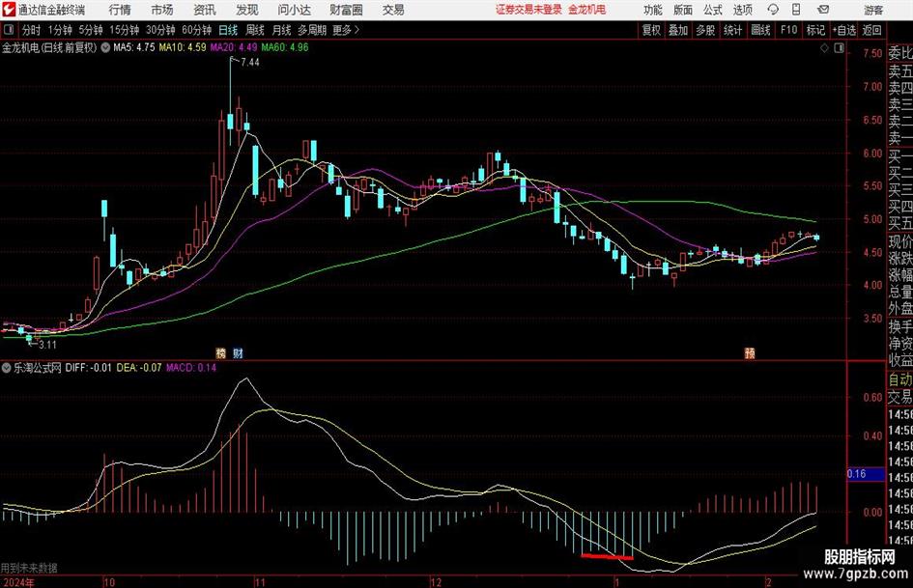This screenshot has height=588, width=913.
Task: Open the 功能 menu
Action: point(653,10)
